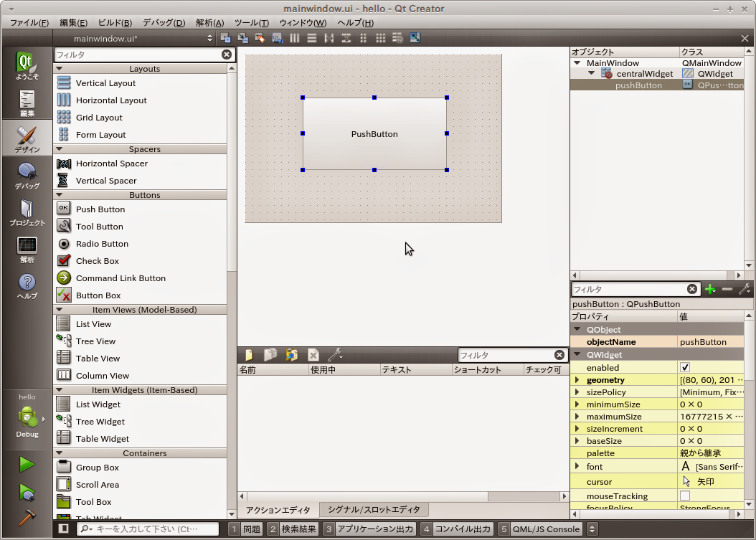
Task: Collapse the Item Views (Model-Based) category
Action: click(x=60, y=310)
